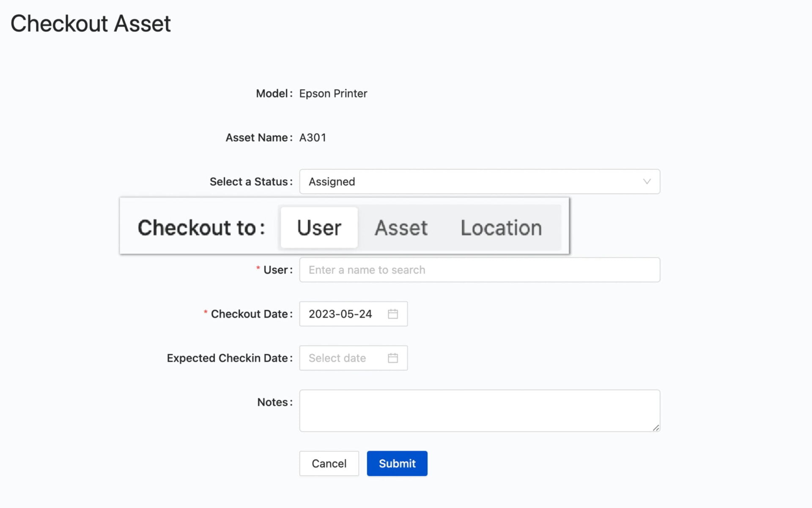Click the Model label

click(274, 94)
